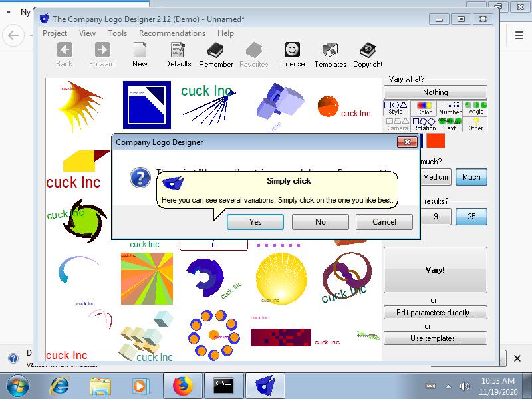Viewport: 532px width, 399px height.
Task: Click the orange-red color swatch
Action: (x=436, y=140)
